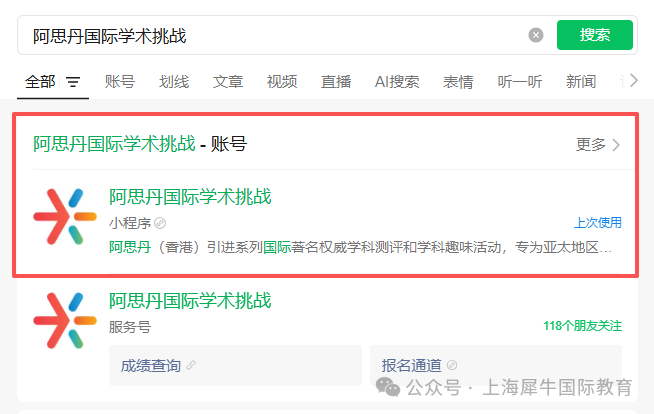Open the mini program logo thumbnail
This screenshot has height=414, width=654.
[x=65, y=216]
